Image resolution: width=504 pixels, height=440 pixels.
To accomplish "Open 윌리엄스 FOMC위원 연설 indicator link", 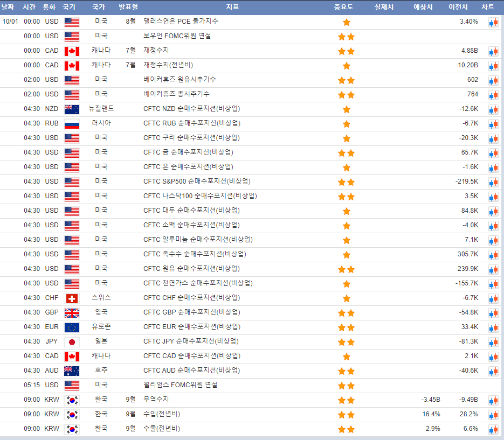I will [180, 386].
